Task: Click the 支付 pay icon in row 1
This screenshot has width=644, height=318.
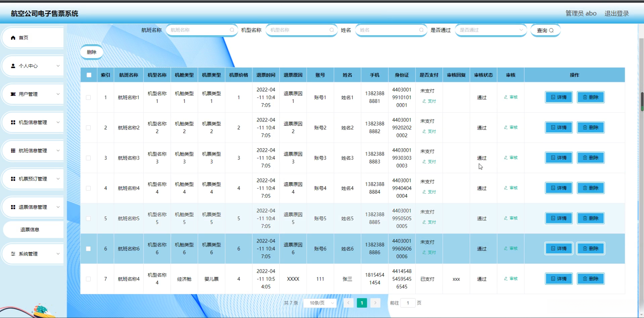Action: point(424,101)
